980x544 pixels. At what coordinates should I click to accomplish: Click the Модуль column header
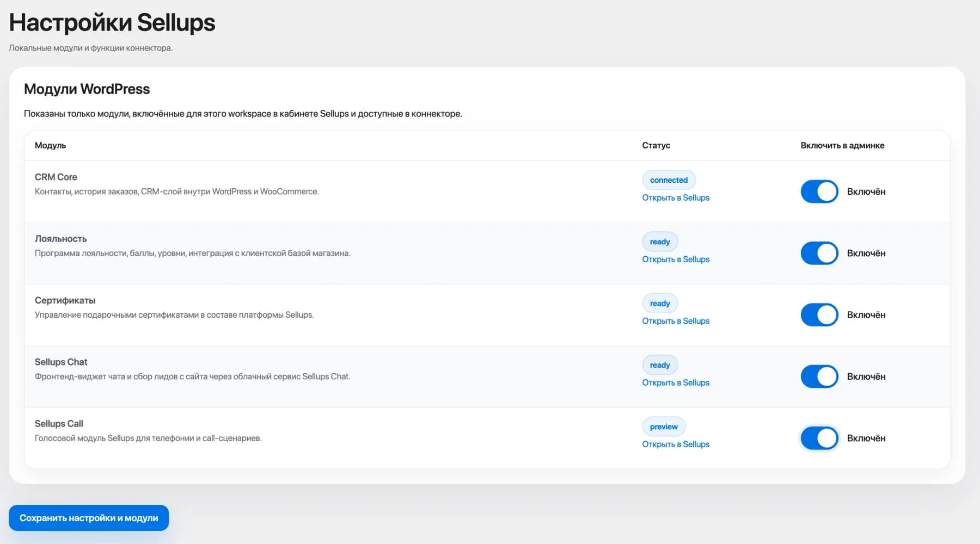(x=50, y=145)
